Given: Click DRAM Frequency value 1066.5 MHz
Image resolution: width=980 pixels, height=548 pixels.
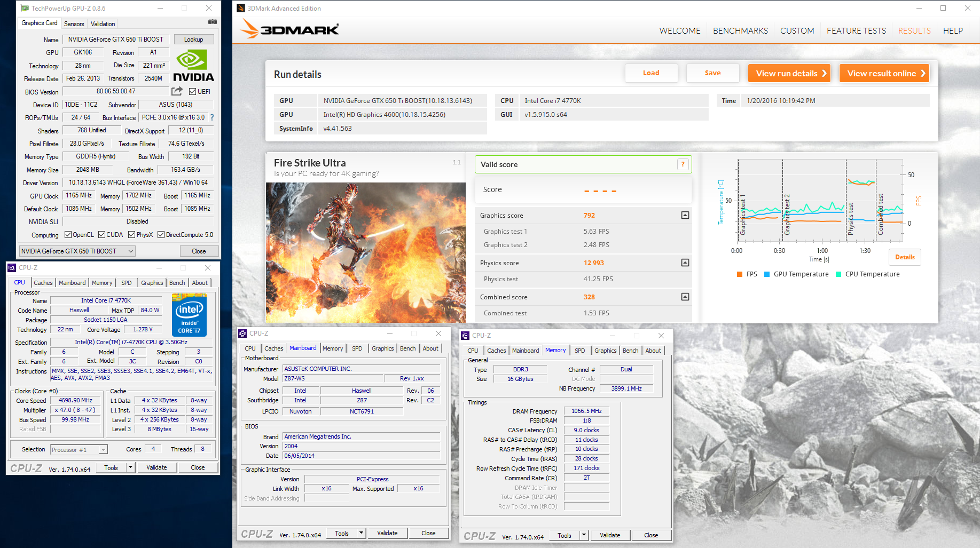Looking at the screenshot, I should pyautogui.click(x=586, y=411).
